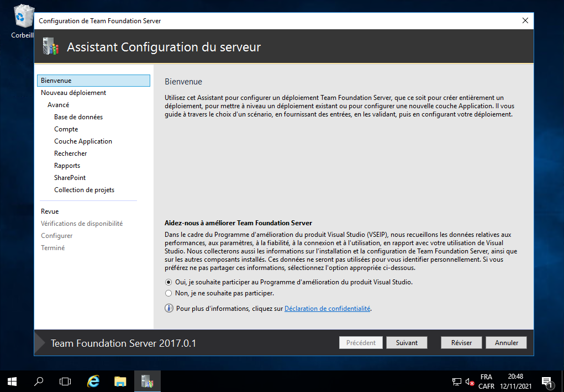Screen dimensions: 564x392
Task: Open Windows Start menu
Action: (12, 381)
